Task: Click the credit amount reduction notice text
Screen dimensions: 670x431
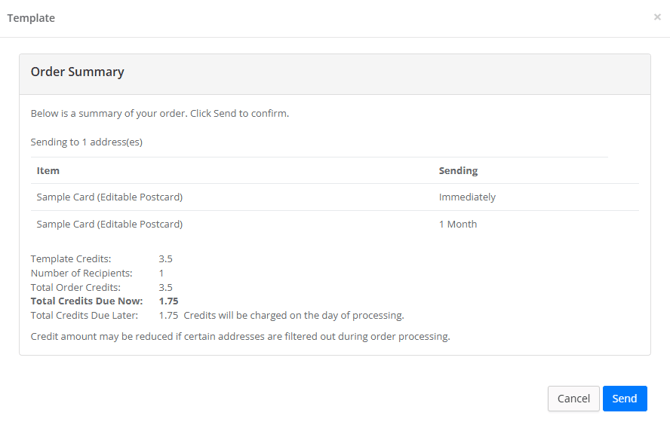Action: click(x=240, y=336)
